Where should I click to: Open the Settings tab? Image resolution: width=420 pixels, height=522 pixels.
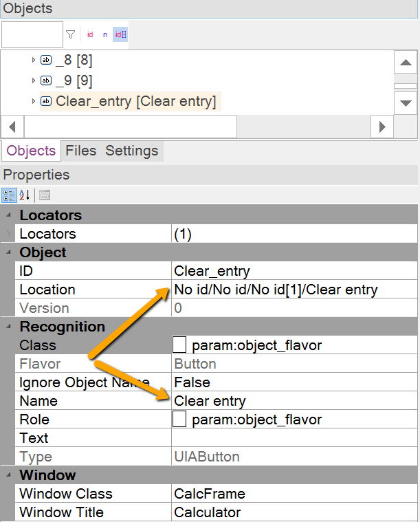(x=131, y=151)
